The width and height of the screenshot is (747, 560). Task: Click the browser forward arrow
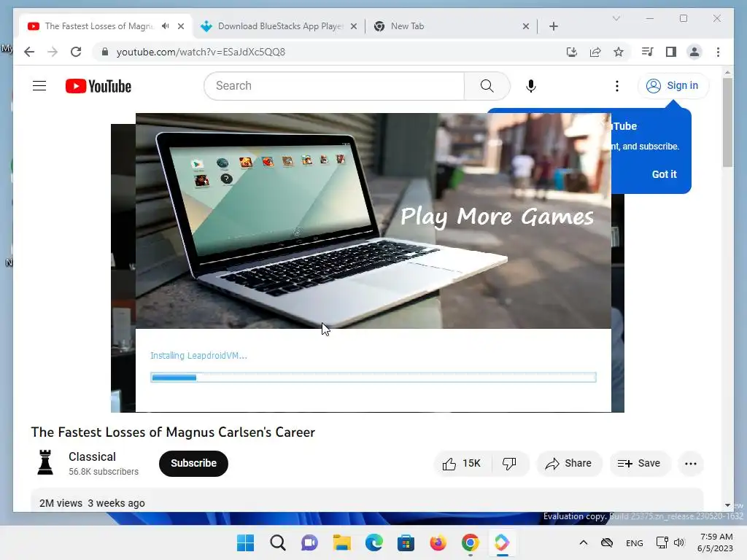coord(53,52)
